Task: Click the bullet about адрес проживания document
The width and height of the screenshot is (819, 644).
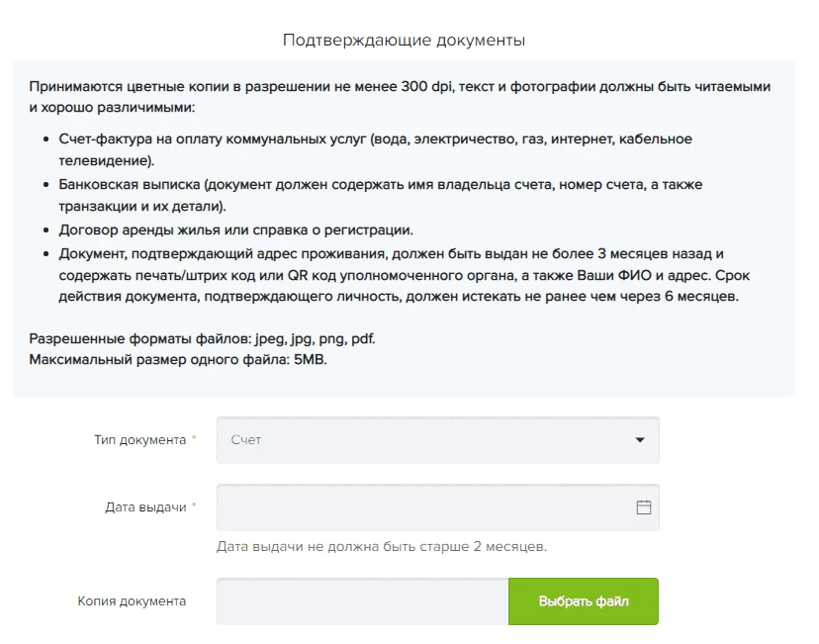Action: (404, 275)
